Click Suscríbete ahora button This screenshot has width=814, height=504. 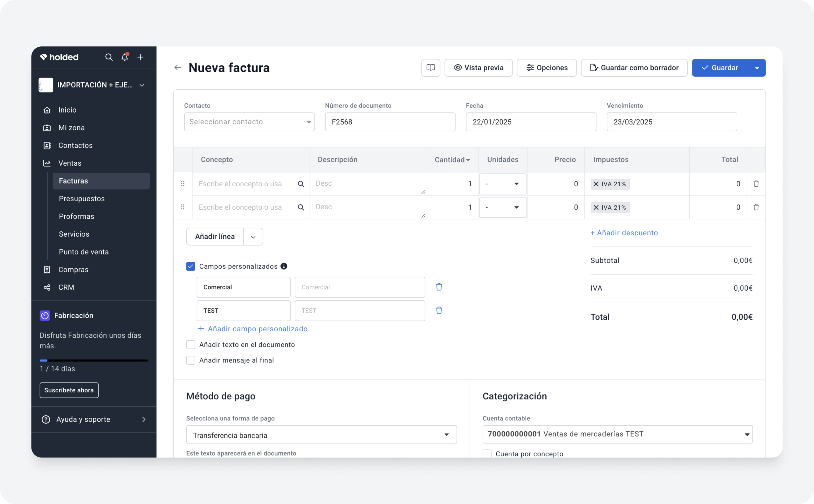point(69,390)
